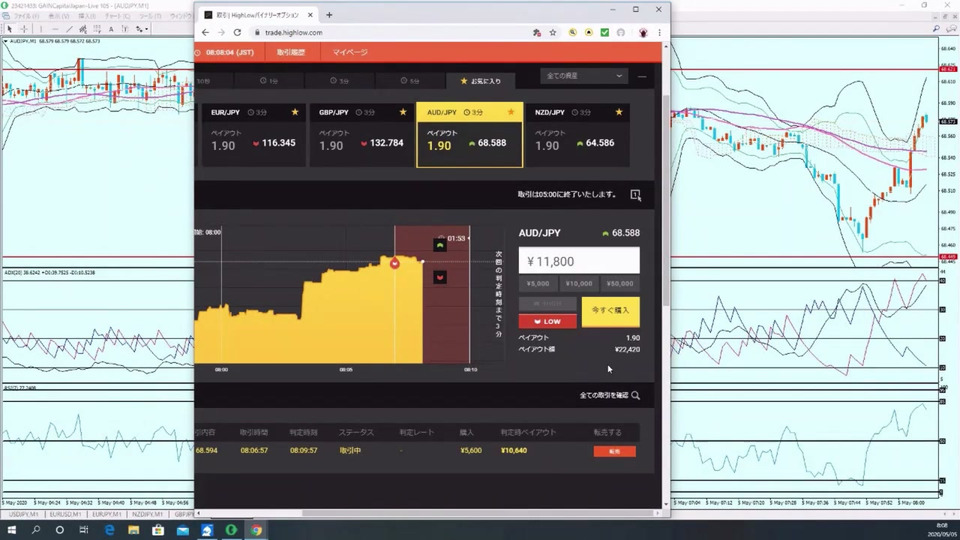Select the NZD/JPY asset card
This screenshot has height=540, width=960.
click(x=577, y=135)
